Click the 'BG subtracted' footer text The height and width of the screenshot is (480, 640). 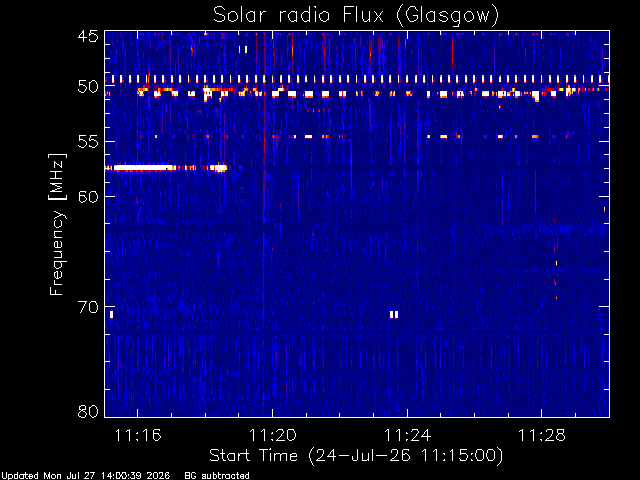click(x=217, y=476)
